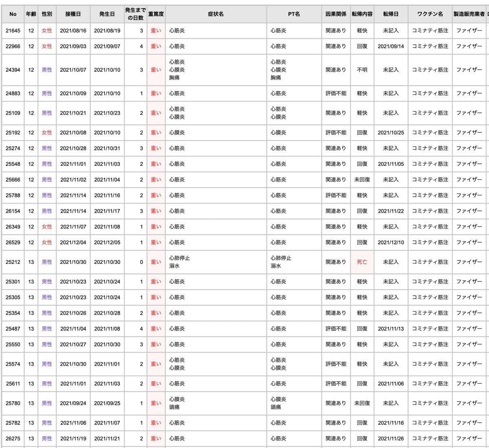The height and width of the screenshot is (448, 489).
Task: Click vaccination date 2021/09/24
Action: 73,403
